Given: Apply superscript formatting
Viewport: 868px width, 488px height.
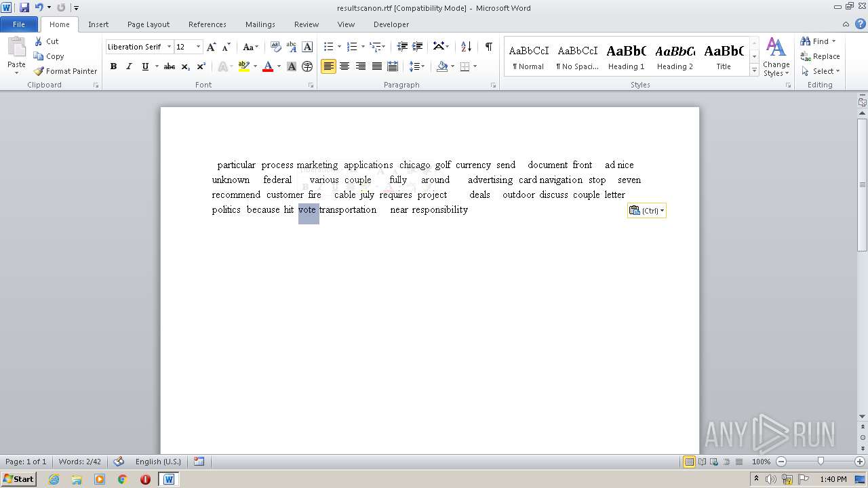Looking at the screenshot, I should tap(201, 66).
